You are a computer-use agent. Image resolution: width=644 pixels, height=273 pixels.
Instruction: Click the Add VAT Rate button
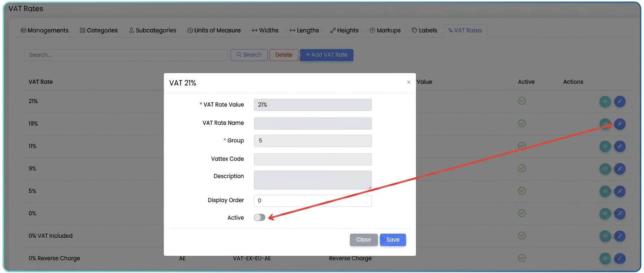(326, 55)
